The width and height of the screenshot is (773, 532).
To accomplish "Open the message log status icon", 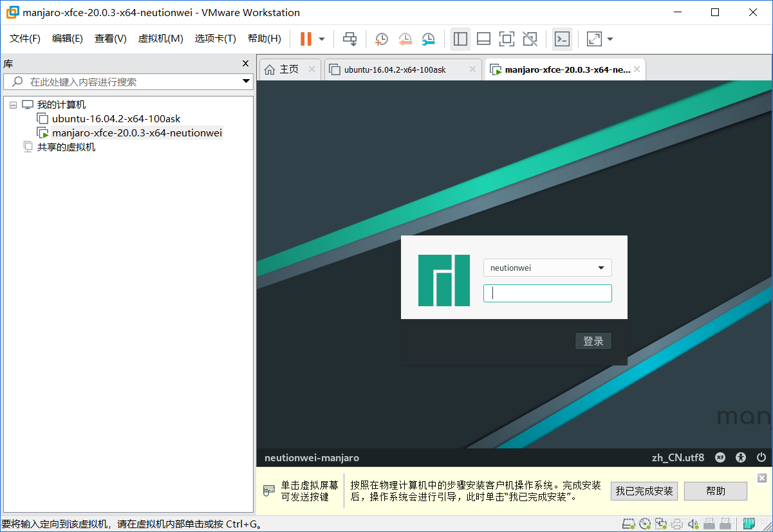I will pyautogui.click(x=749, y=524).
